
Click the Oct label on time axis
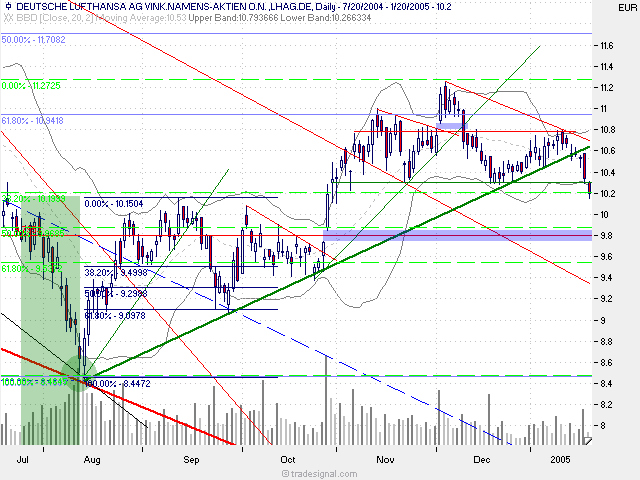[287, 460]
